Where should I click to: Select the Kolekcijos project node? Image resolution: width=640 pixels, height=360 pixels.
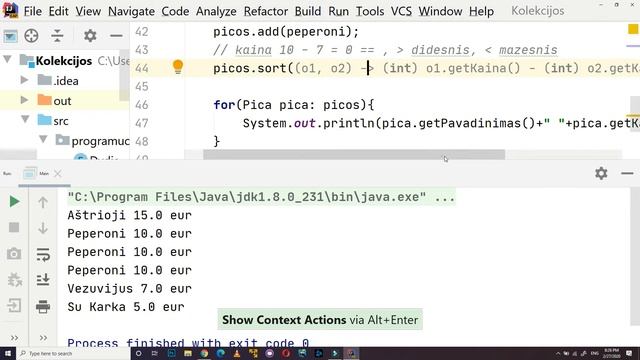pos(64,61)
